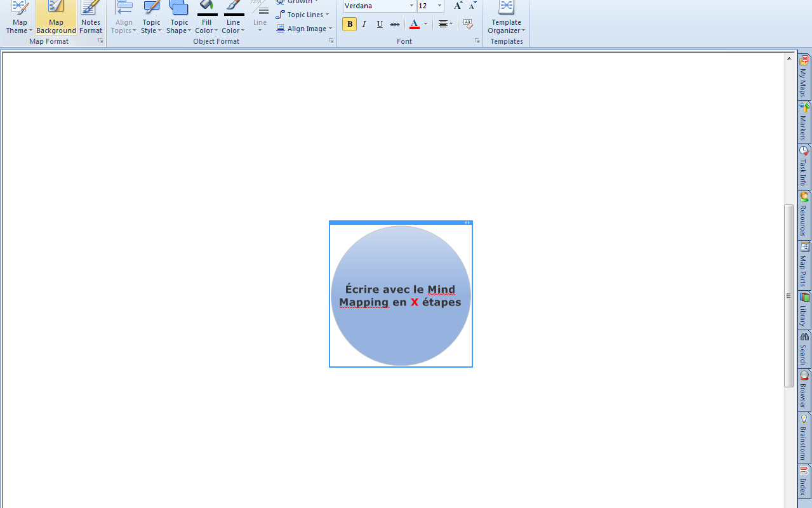Switch to the Map Parts side tab

click(x=804, y=265)
